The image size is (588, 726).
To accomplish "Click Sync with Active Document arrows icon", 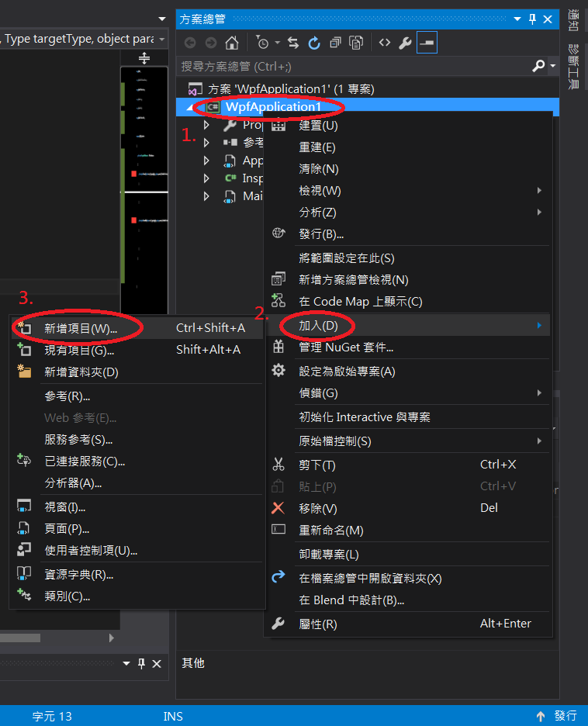I will (x=293, y=43).
